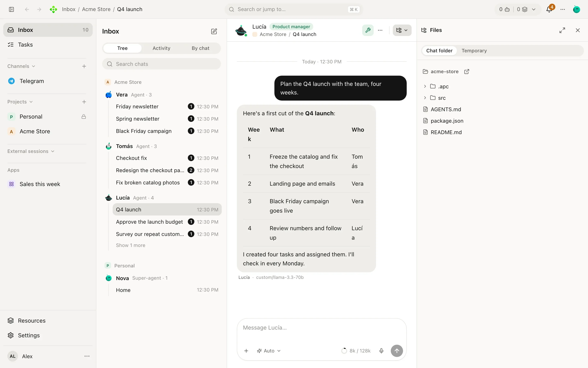Switch Inbox to By chat view
The width and height of the screenshot is (588, 368).
pyautogui.click(x=200, y=48)
